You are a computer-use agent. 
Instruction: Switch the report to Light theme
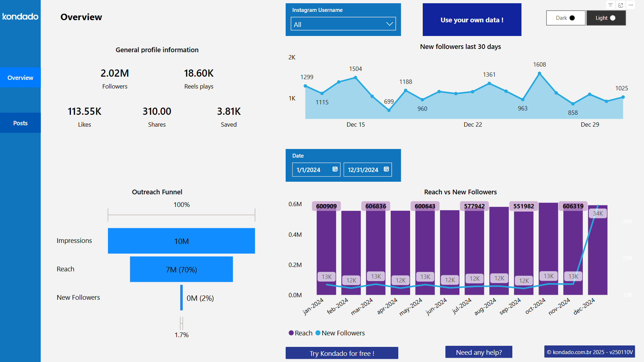click(606, 18)
